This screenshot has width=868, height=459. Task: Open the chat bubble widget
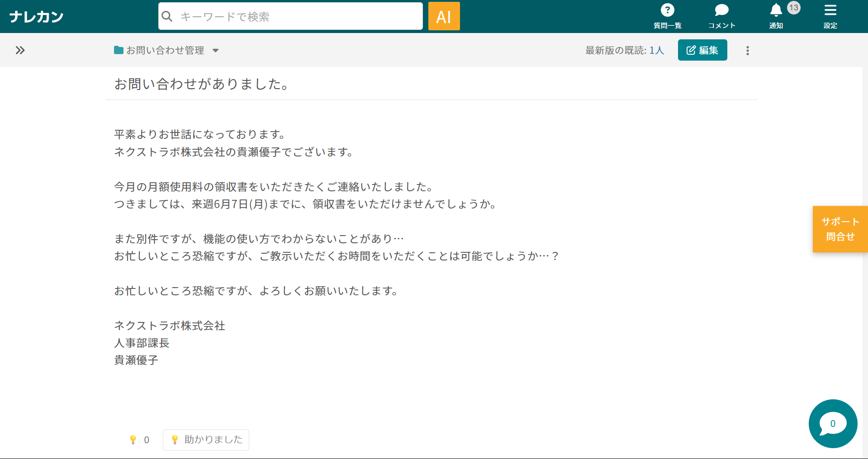click(833, 424)
